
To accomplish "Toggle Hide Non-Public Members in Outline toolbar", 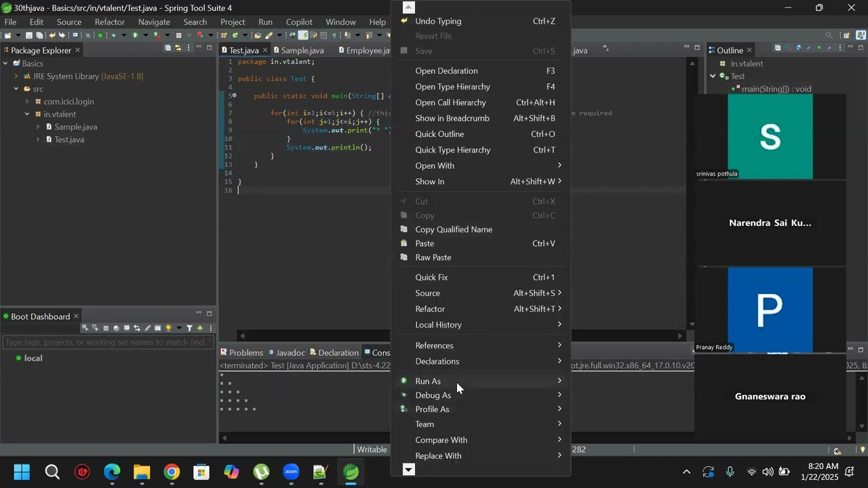I will (x=819, y=48).
